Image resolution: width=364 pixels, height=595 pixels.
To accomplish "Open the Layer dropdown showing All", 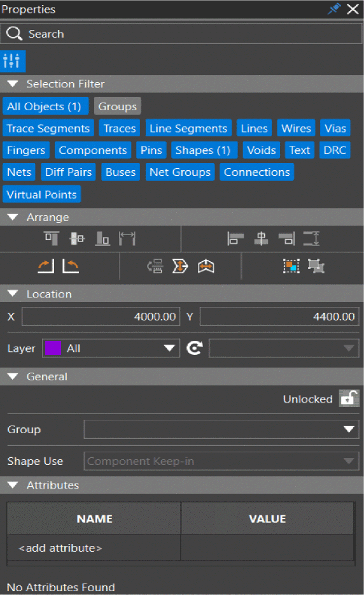I will click(111, 348).
